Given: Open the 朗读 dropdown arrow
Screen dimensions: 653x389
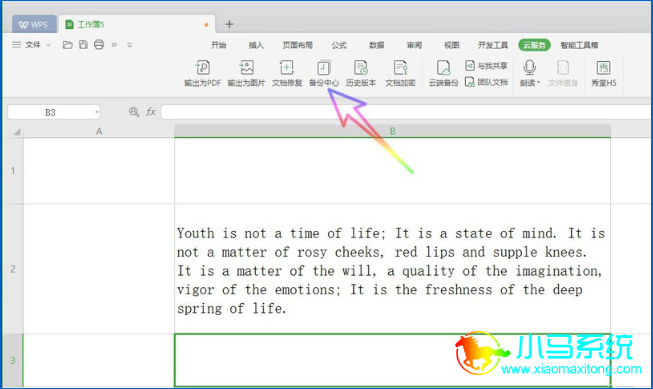Looking at the screenshot, I should click(538, 82).
